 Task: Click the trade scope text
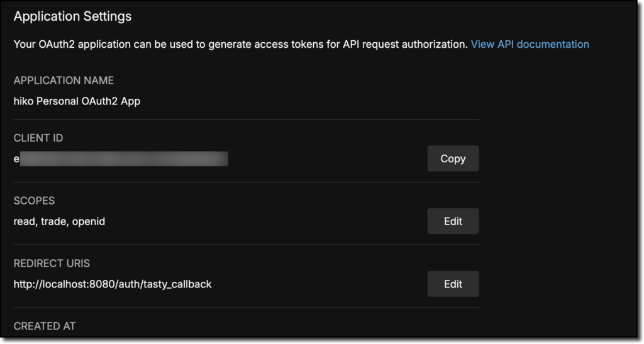click(x=53, y=221)
